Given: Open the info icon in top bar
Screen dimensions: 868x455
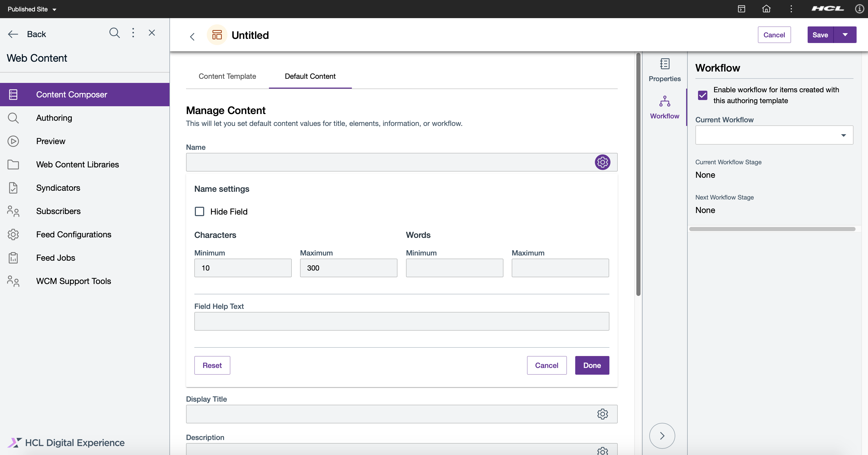Looking at the screenshot, I should click(x=859, y=9).
